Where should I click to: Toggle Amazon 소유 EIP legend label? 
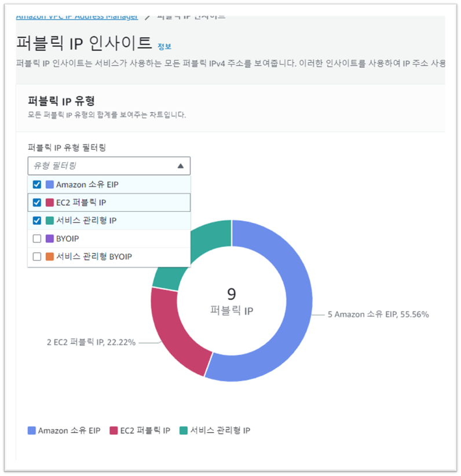[x=69, y=430]
